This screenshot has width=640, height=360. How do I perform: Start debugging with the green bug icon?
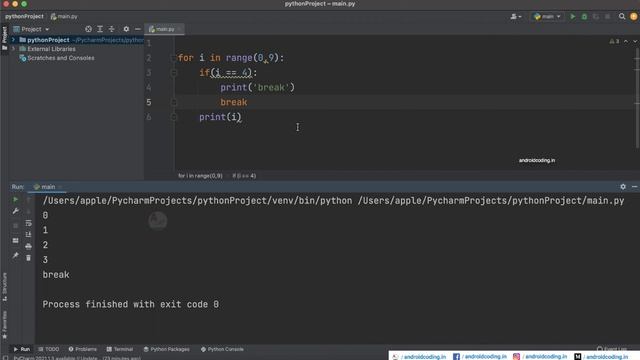click(584, 17)
